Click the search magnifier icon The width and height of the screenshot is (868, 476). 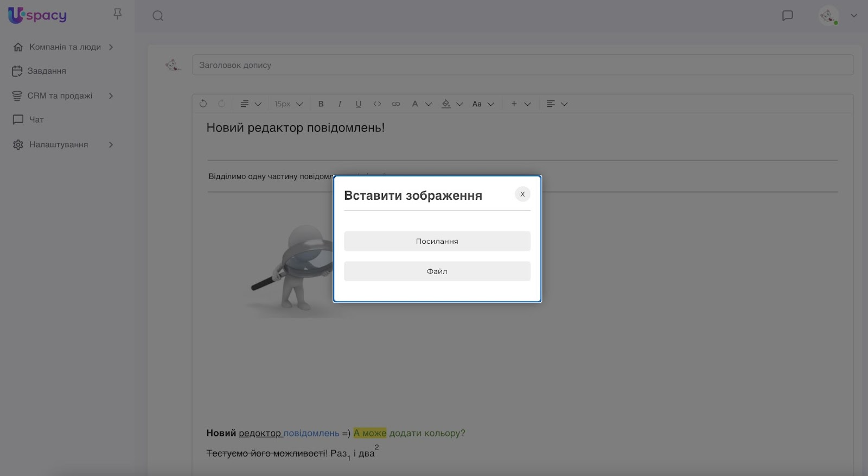[x=158, y=16]
